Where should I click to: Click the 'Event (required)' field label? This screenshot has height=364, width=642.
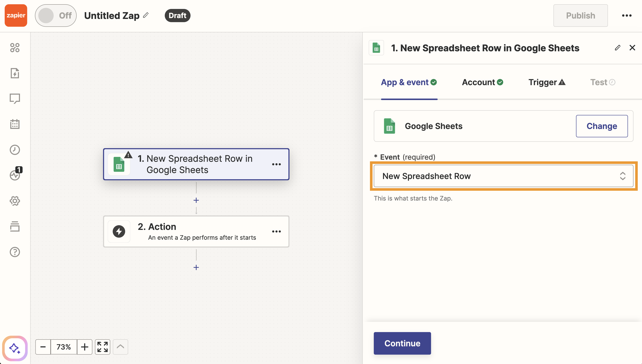[404, 157]
